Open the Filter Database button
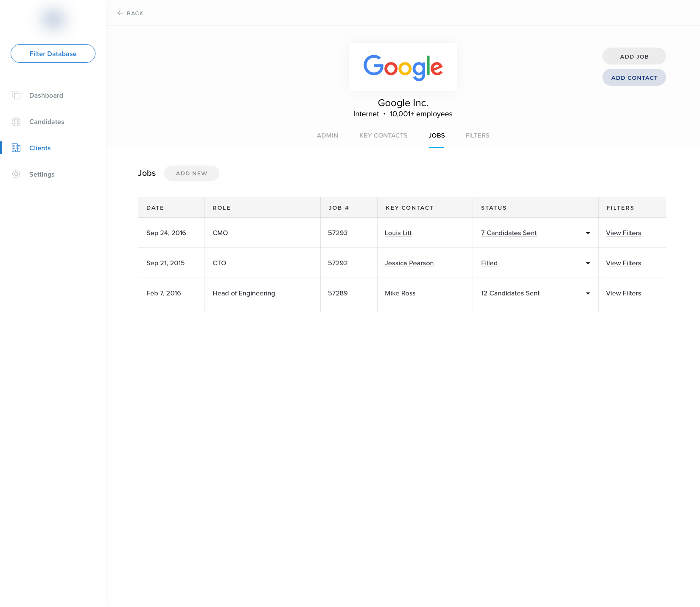The width and height of the screenshot is (700, 607). [x=53, y=53]
